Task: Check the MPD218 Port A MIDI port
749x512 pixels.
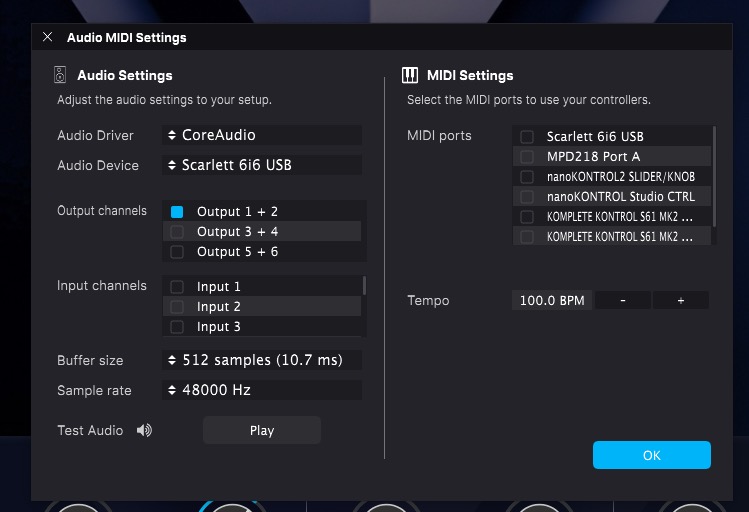Action: [526, 156]
